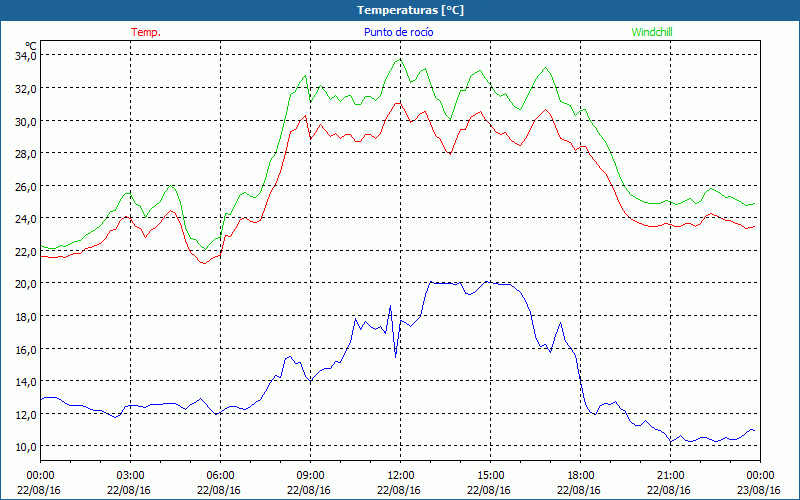Click the 16,0 y-axis label

click(26, 349)
